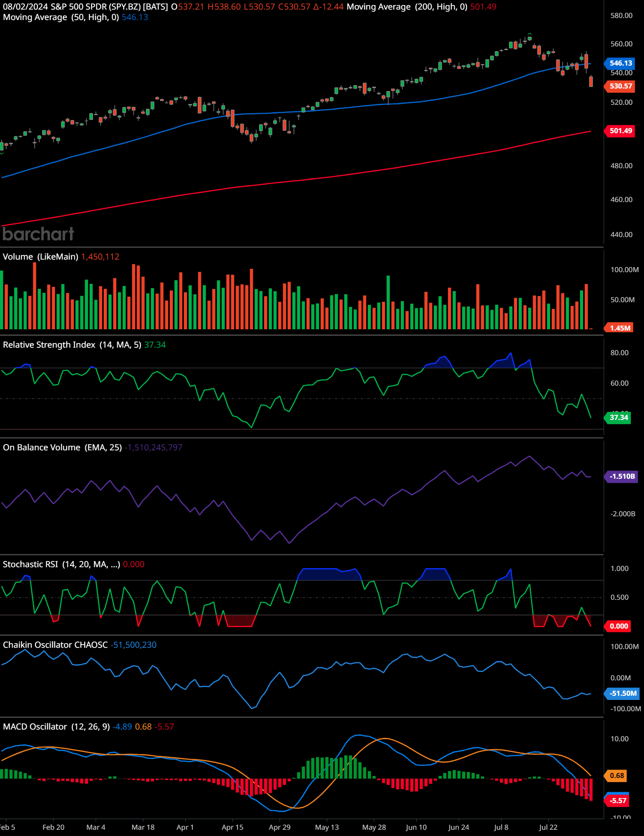Select the Relative Strength Index indicator title
Image resolution: width=644 pixels, height=836 pixels.
point(72,345)
